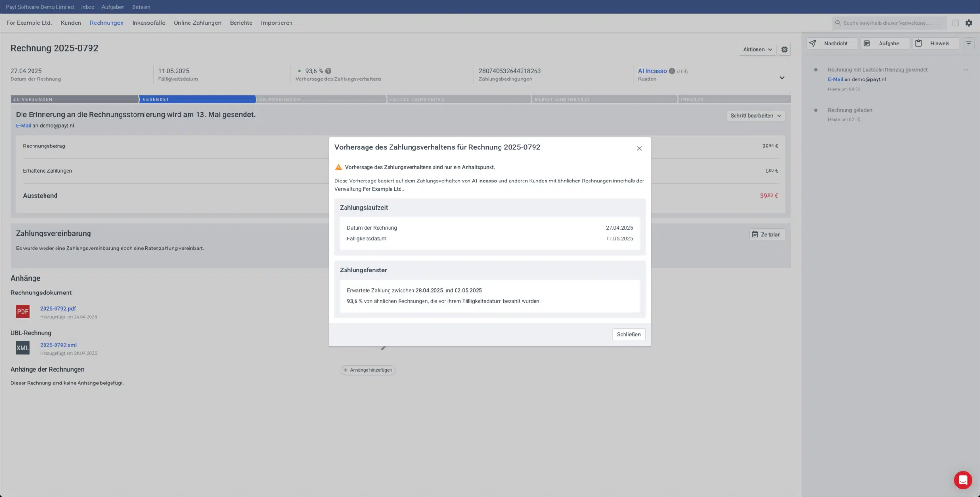Open the Rechnungen menu item
Screen dimensions: 980x497
point(107,23)
